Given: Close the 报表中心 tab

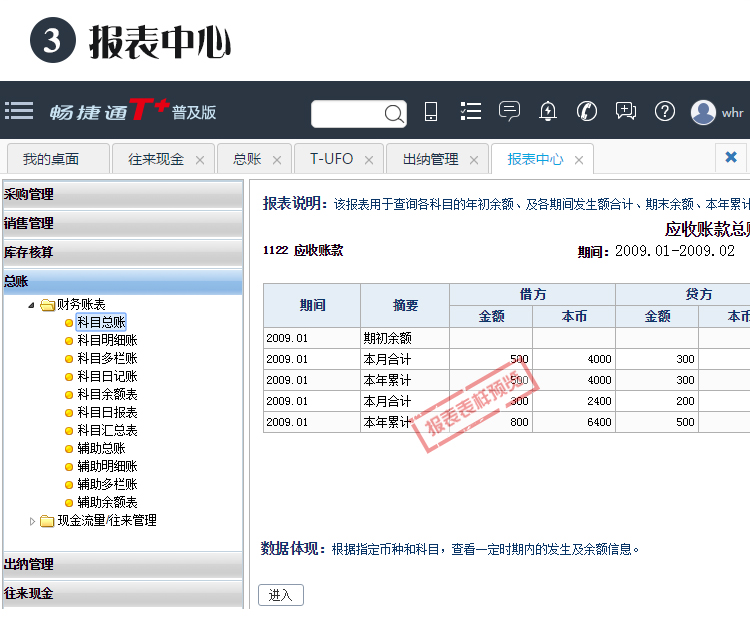Looking at the screenshot, I should tap(579, 160).
